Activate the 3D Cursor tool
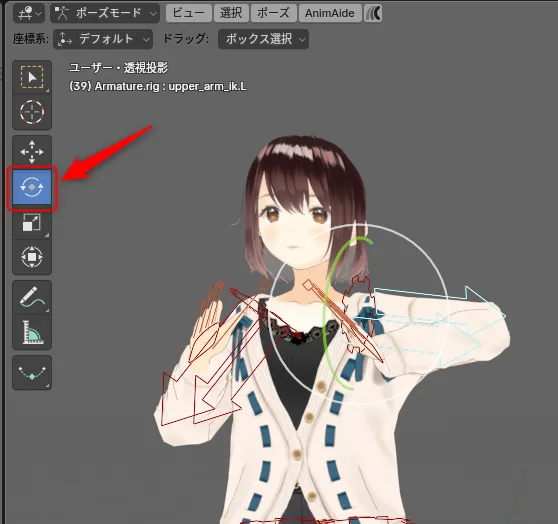558x524 pixels. tap(32, 112)
